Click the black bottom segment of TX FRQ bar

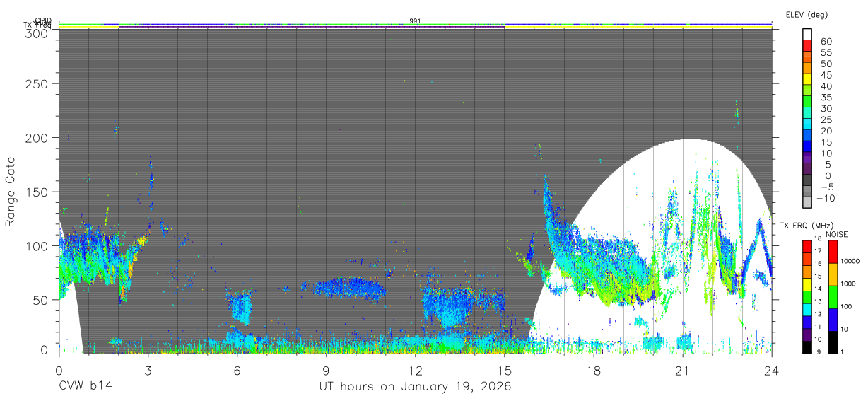point(807,347)
